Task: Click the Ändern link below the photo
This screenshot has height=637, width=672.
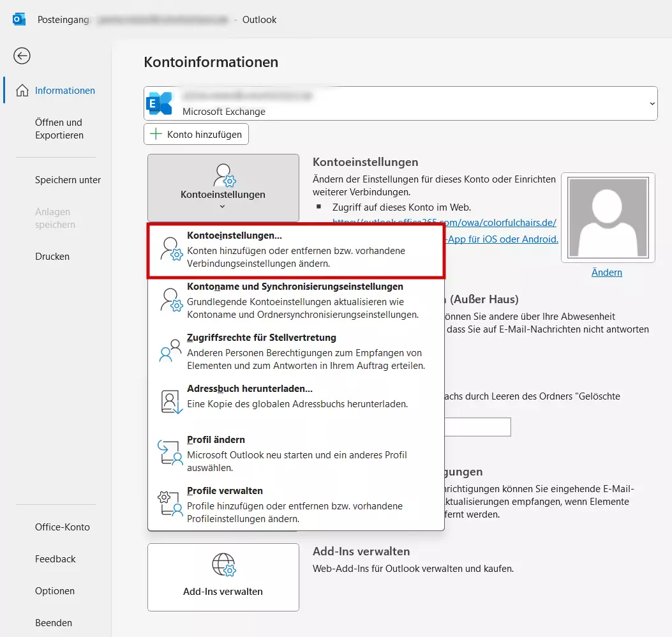Action: 606,272
